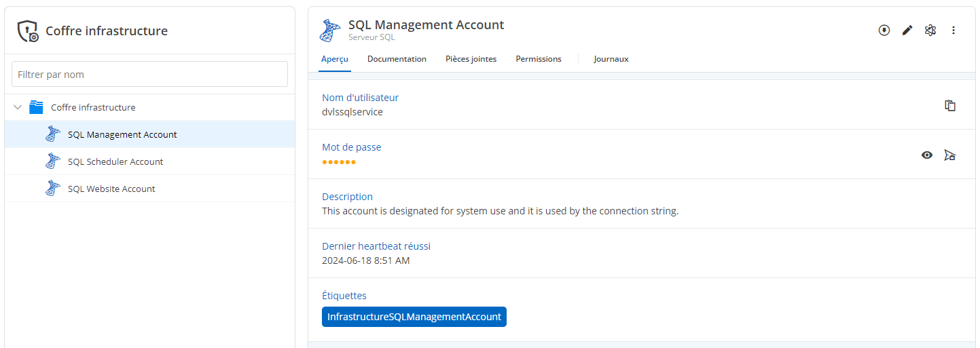Open the Pièces jointes tab
Screen dimensions: 980x348
(x=471, y=59)
